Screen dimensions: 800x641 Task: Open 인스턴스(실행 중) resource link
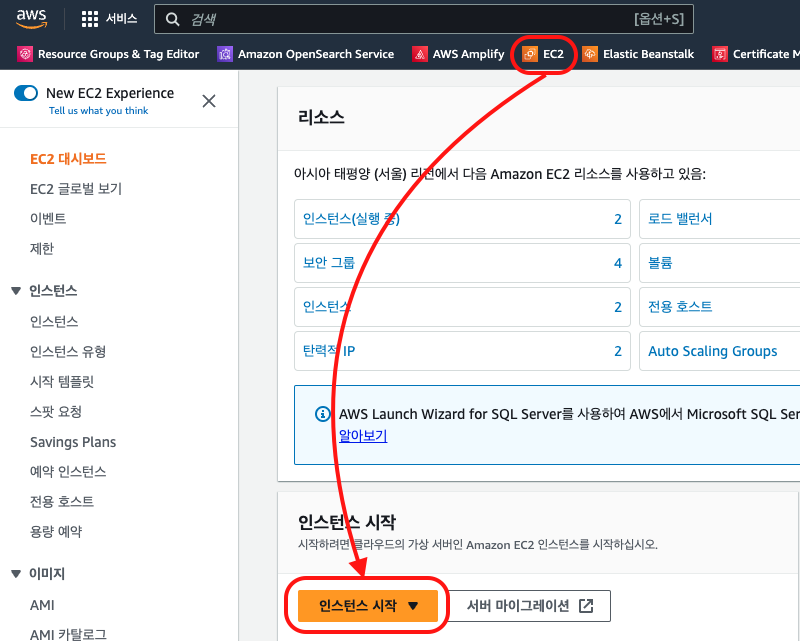point(352,219)
